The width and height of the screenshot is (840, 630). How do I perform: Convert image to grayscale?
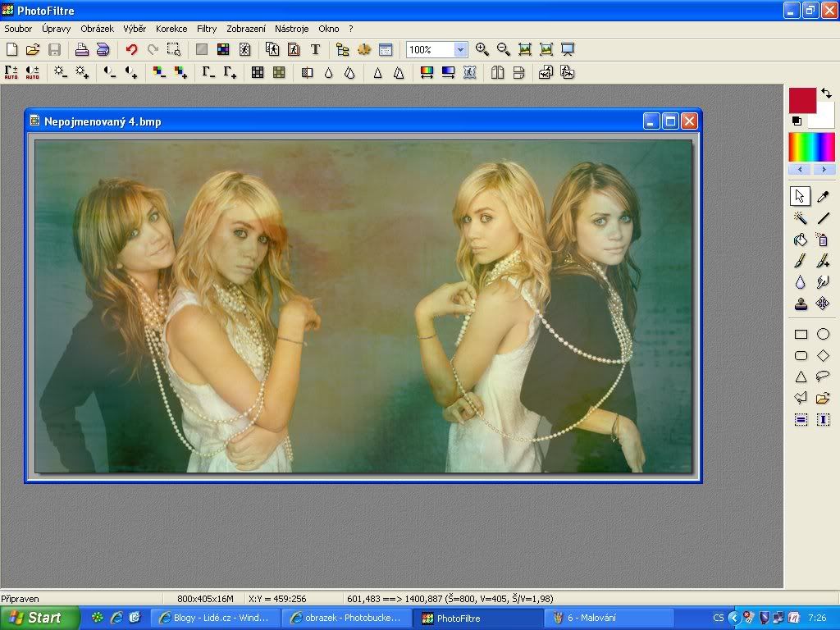(x=258, y=72)
